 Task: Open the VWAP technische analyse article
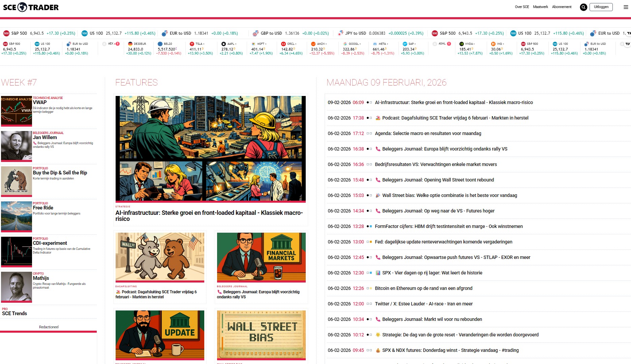point(40,102)
